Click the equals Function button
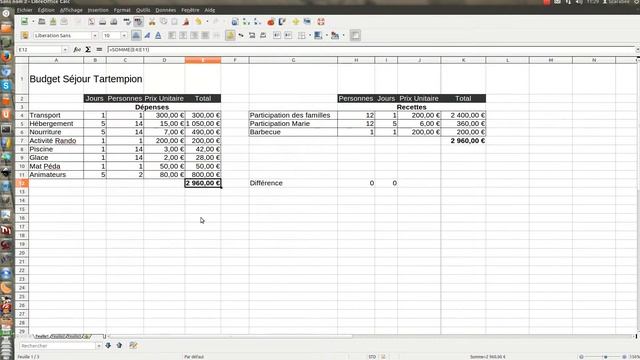The image size is (640, 360). point(99,49)
